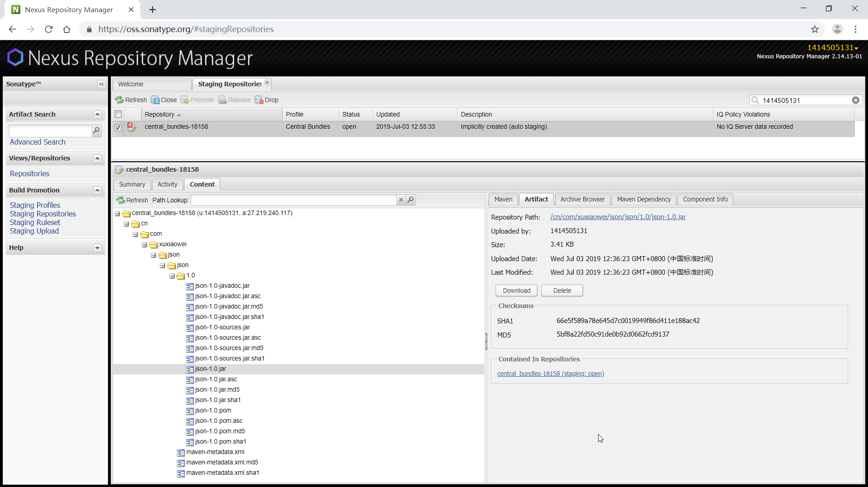Screen dimensions: 868x487
Task: Go to browser home page
Action: click(x=67, y=29)
